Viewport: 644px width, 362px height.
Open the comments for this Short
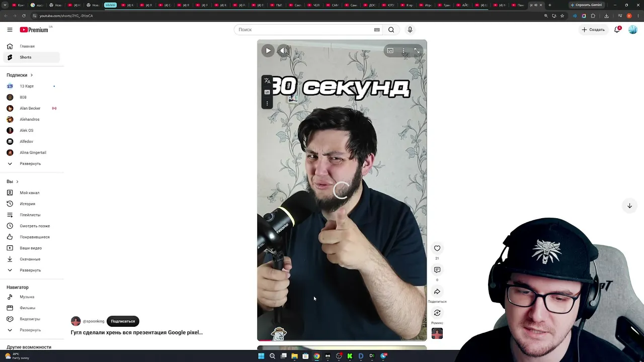pyautogui.click(x=437, y=270)
